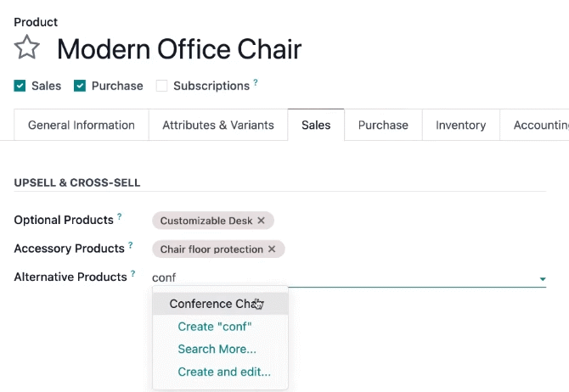This screenshot has width=569, height=392.
Task: Enable the Subscriptions checkbox
Action: click(x=161, y=86)
